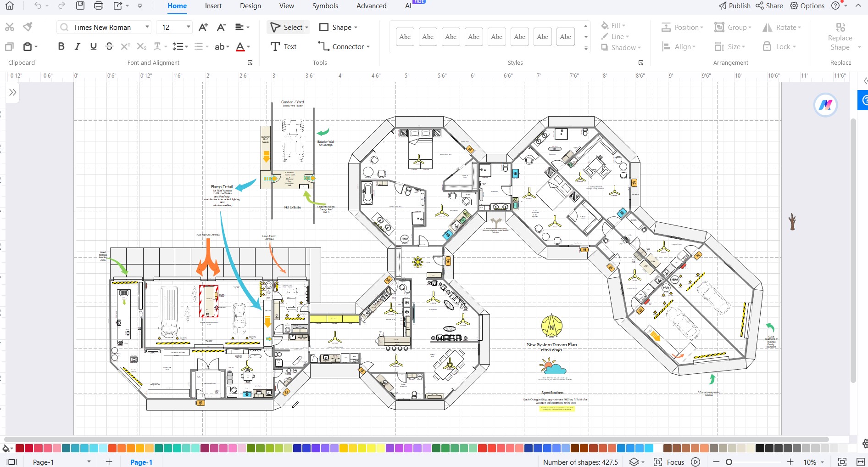Viewport: 868px width, 467px height.
Task: Open the AI assistant floating icon
Action: (x=825, y=105)
